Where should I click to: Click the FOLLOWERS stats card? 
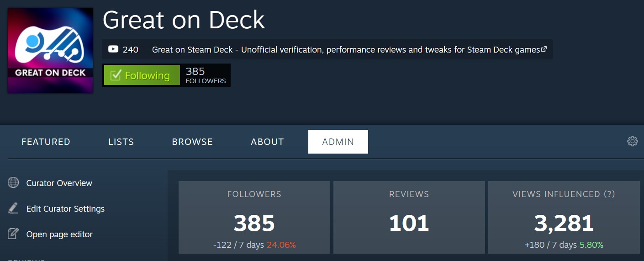point(254,217)
